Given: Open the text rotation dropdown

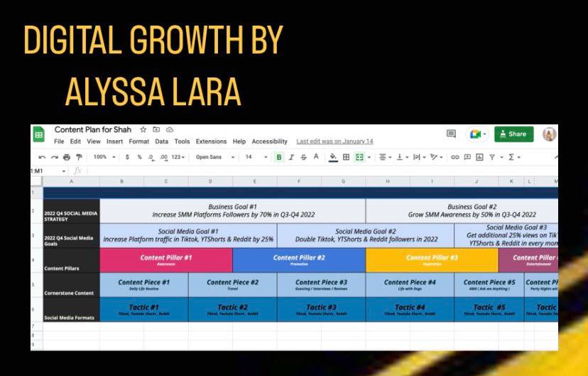Looking at the screenshot, I should click(x=437, y=157).
